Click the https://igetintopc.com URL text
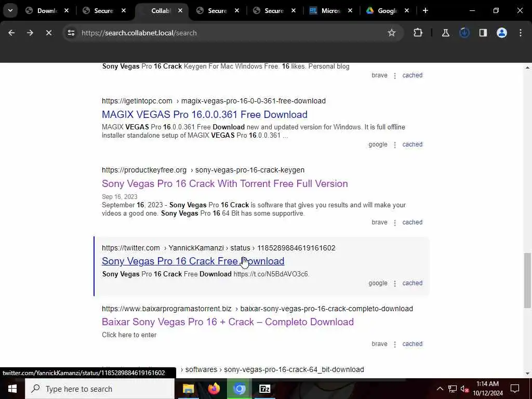 click(137, 101)
